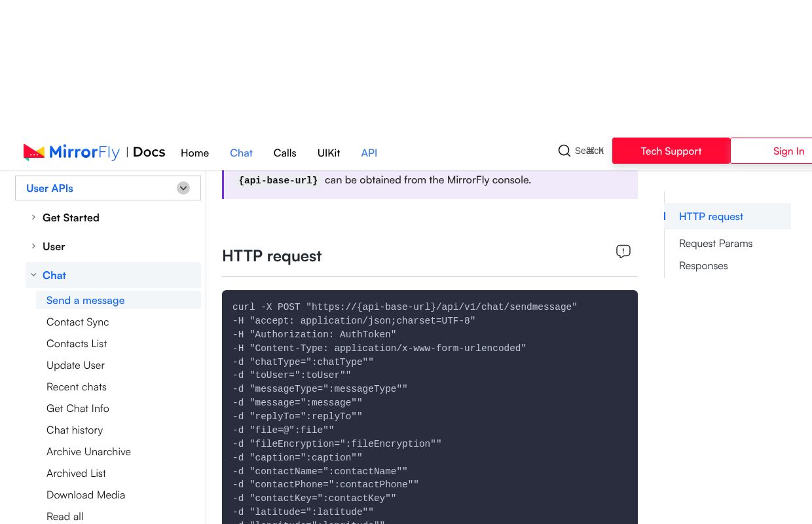Screen dimensions: 812x524
Task: Expand the Get Started section chevron
Action: coord(33,217)
